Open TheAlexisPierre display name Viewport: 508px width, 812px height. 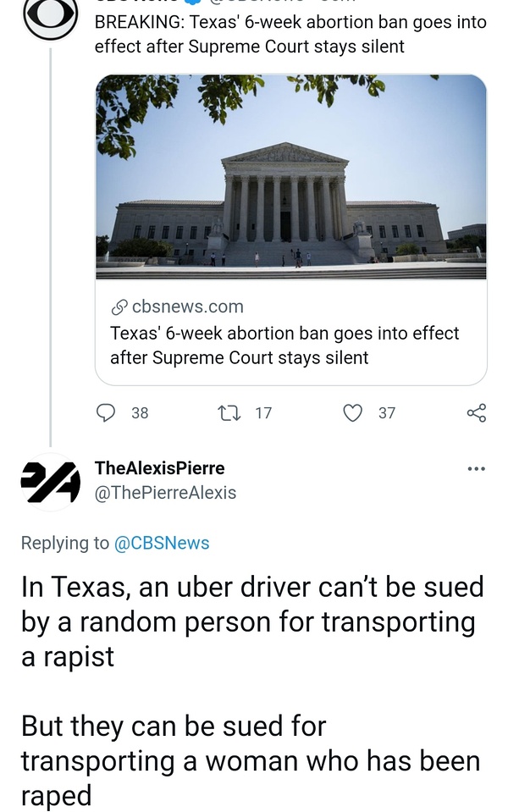pyautogui.click(x=160, y=468)
